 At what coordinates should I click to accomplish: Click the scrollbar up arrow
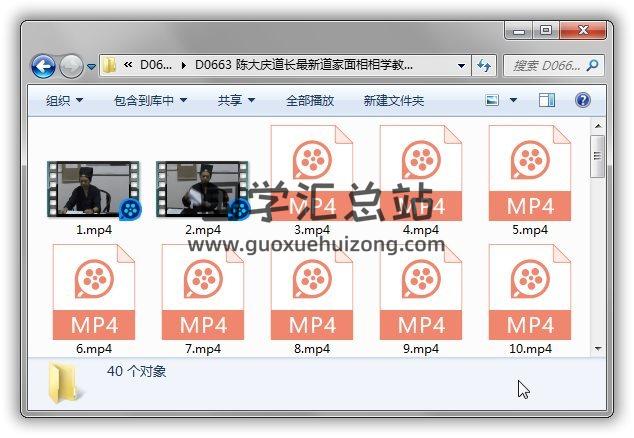coord(598,126)
